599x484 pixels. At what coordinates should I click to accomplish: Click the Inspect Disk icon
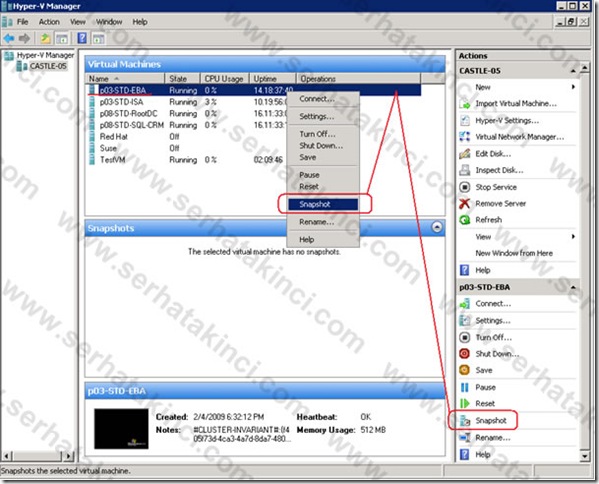[x=465, y=170]
